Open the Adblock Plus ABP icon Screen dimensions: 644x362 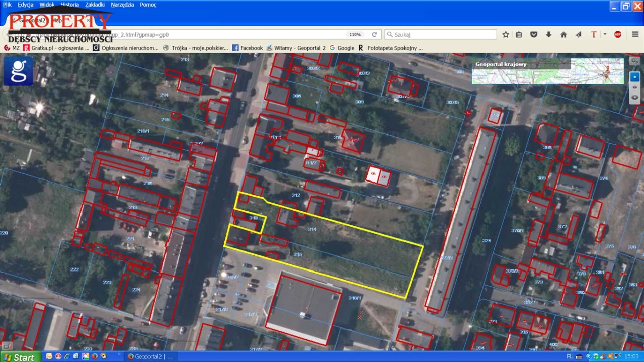point(618,35)
